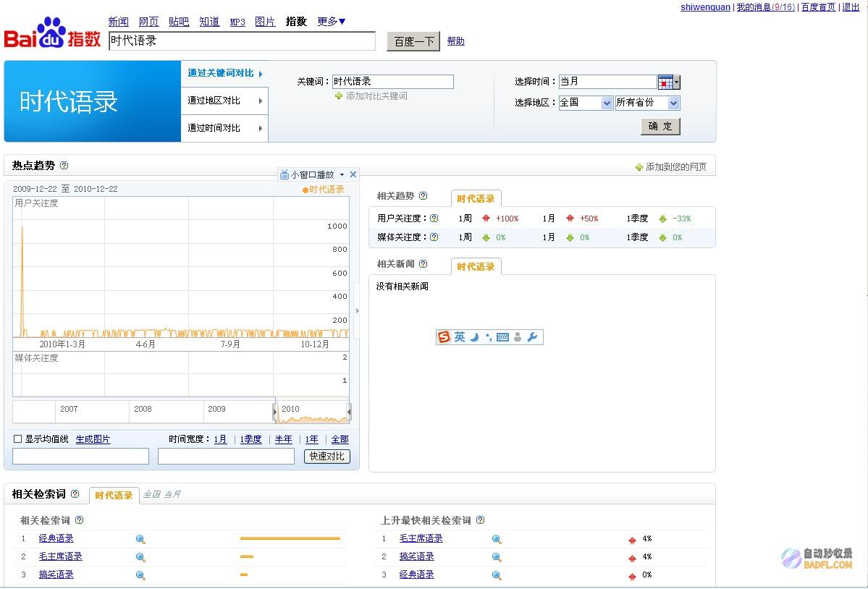868x589 pixels.
Task: Click magnifier for 毛主席语录 in fastest-rising list
Action: 497,539
